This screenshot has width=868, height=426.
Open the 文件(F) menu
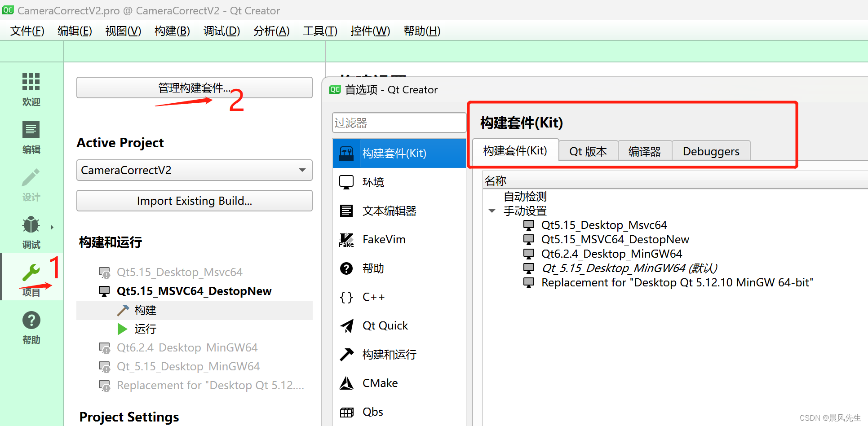(27, 31)
